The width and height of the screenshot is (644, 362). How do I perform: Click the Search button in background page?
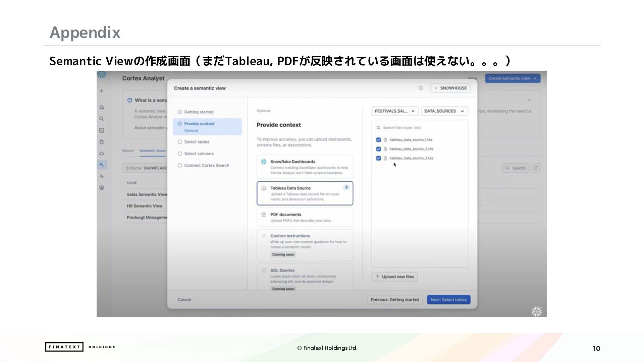[515, 168]
